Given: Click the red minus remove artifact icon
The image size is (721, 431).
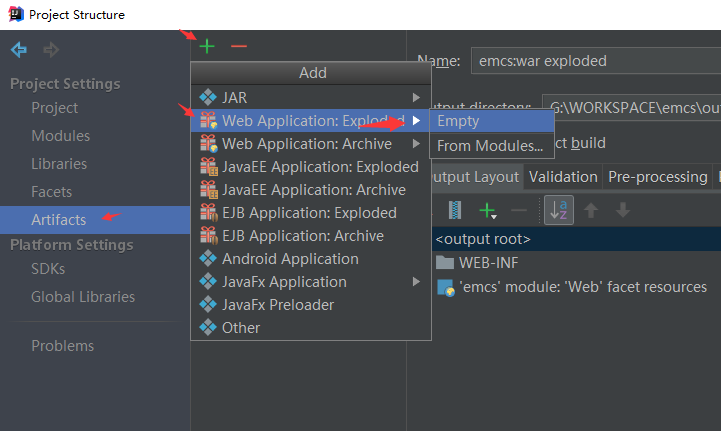Looking at the screenshot, I should pyautogui.click(x=239, y=46).
